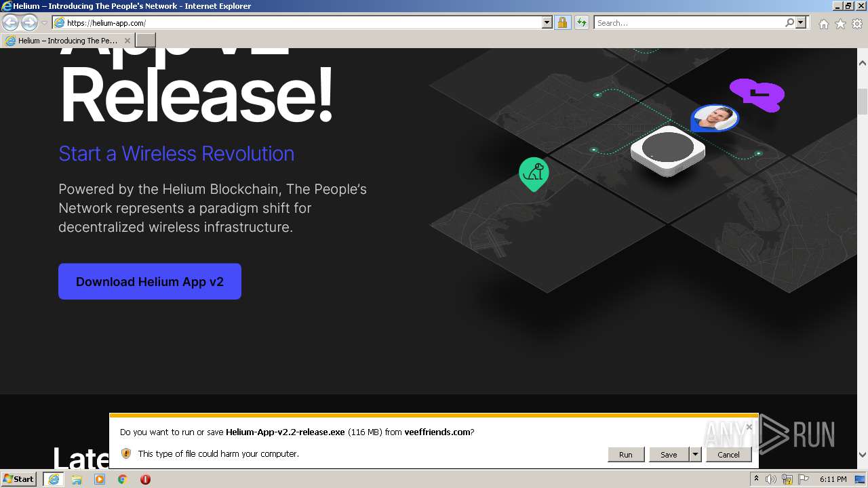868x488 pixels.
Task: Click the security lock icon
Action: (562, 23)
